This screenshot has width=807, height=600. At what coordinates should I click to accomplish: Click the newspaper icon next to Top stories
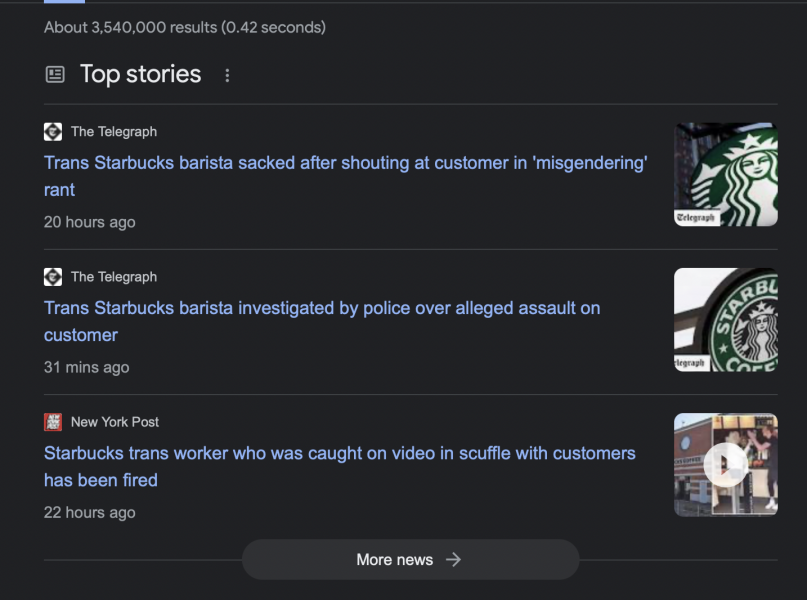(x=55, y=75)
